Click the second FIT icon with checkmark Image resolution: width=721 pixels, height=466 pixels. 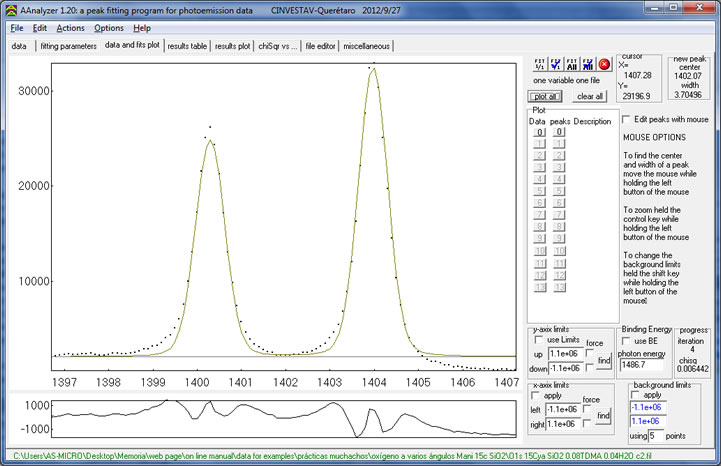(x=556, y=63)
